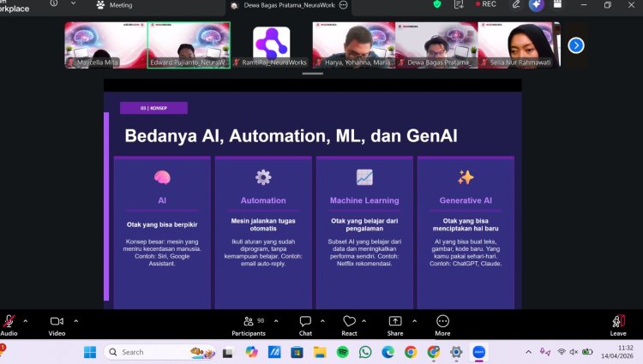Open Spotify from the taskbar
Image resolution: width=643 pixels, height=364 pixels.
coord(342,352)
